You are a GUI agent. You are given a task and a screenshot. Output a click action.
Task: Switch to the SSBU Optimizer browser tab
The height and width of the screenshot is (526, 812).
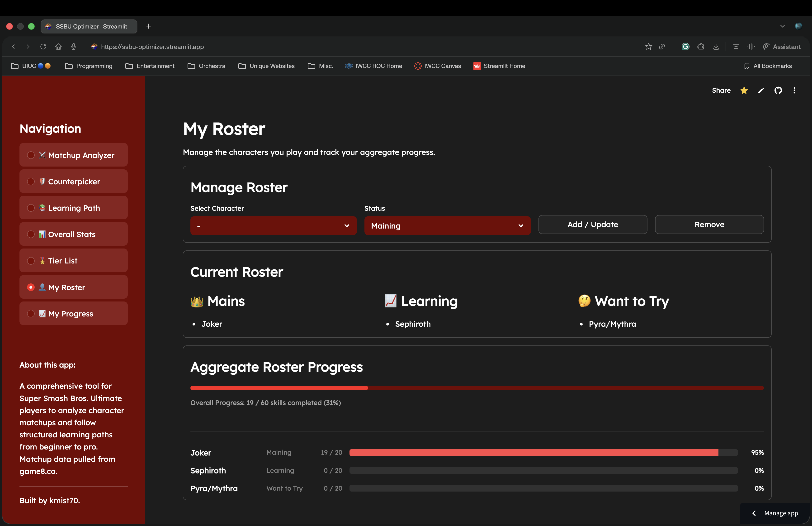89,26
